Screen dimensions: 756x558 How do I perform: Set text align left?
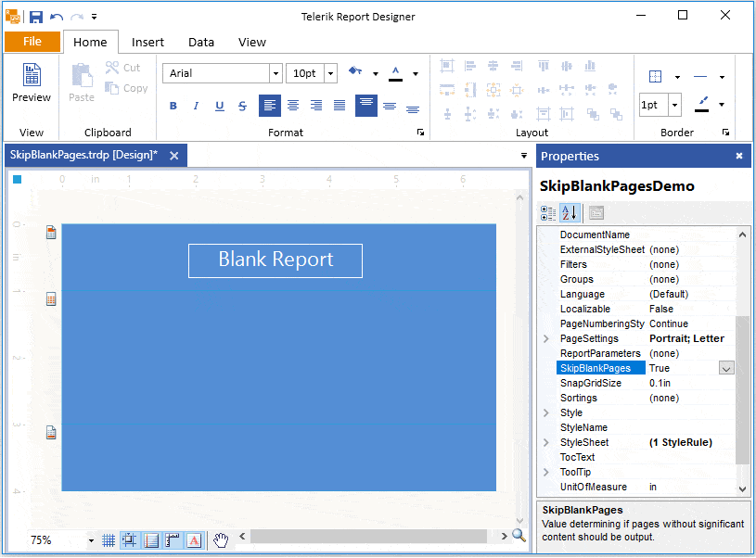coord(270,106)
